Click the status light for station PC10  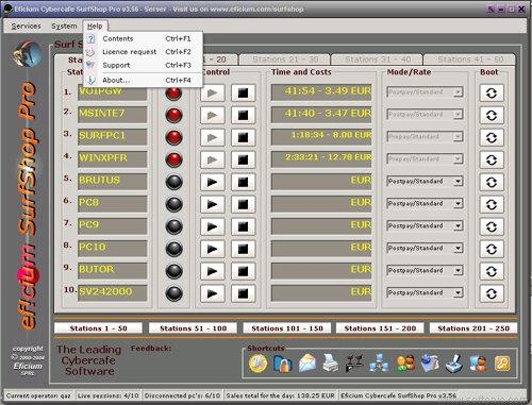[x=173, y=249]
